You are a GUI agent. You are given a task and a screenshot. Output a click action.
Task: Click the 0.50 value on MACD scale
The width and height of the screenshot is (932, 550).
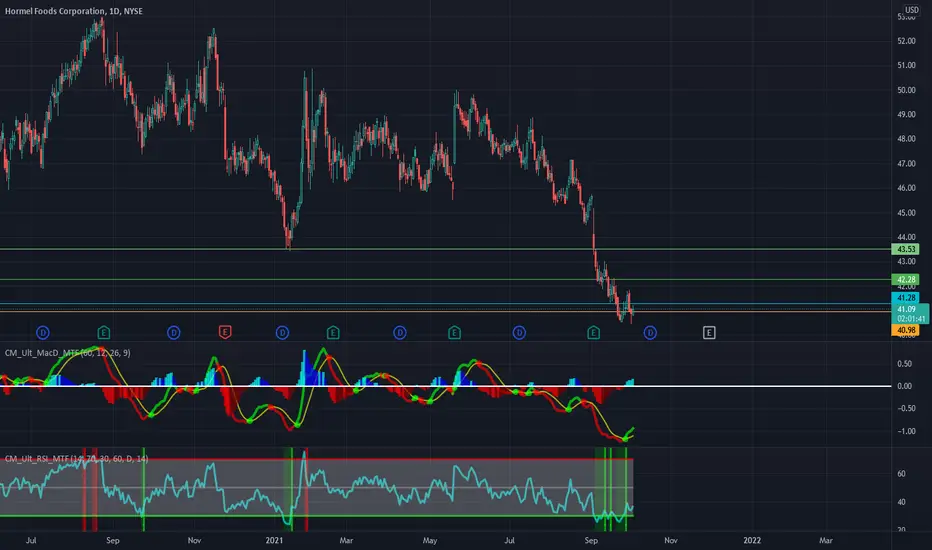click(x=905, y=364)
